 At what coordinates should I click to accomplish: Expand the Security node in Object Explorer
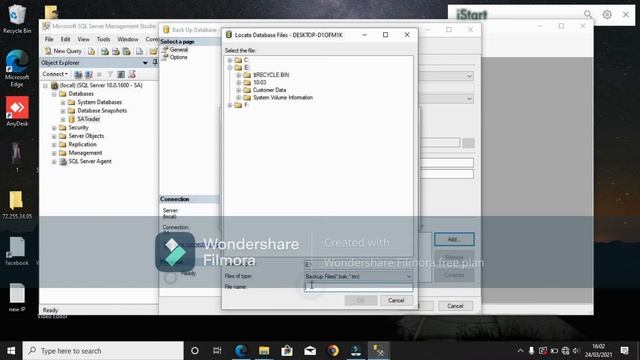pyautogui.click(x=54, y=128)
